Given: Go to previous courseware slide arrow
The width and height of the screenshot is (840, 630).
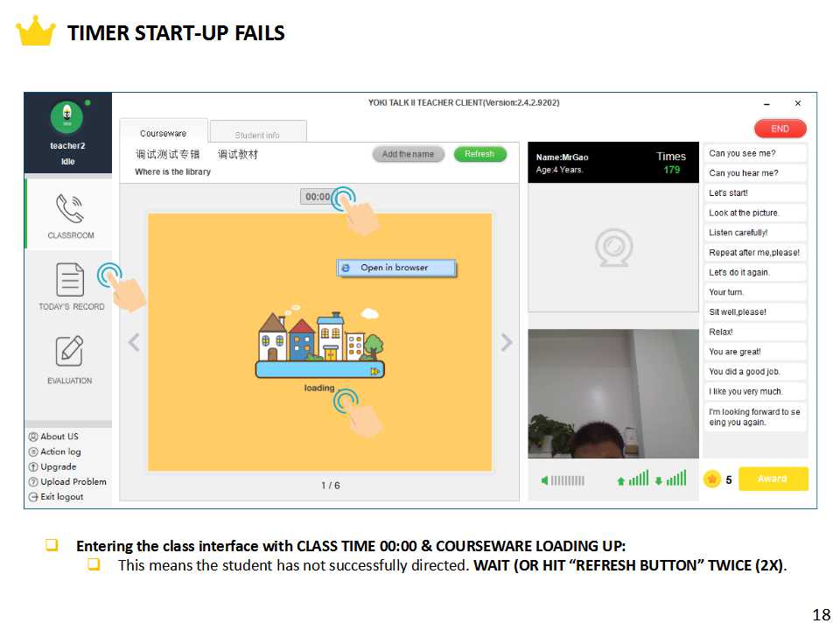Looking at the screenshot, I should 134,342.
